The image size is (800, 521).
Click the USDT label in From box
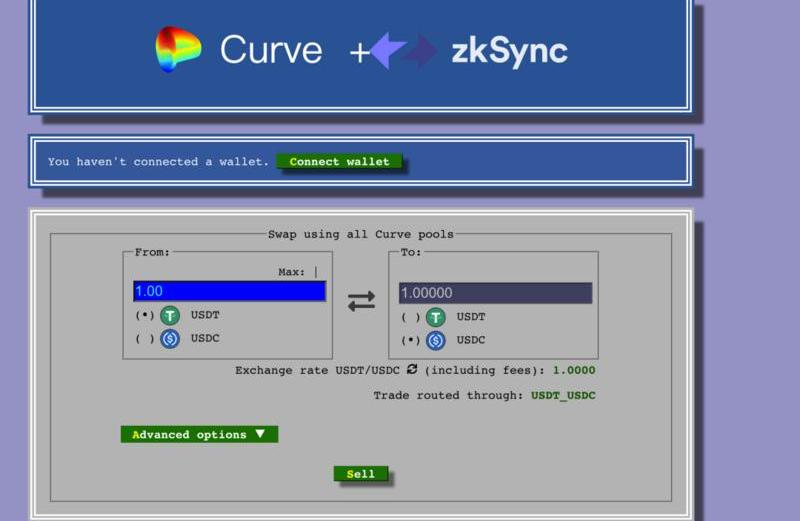(x=205, y=315)
